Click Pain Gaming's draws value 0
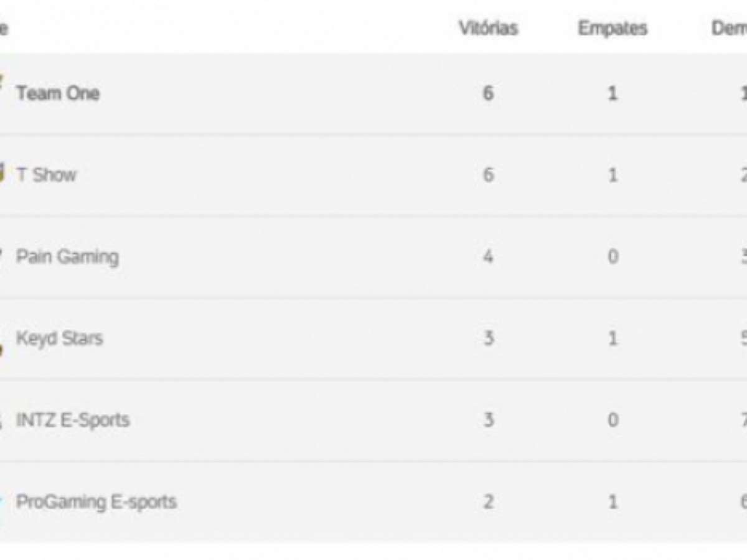Screen dimensions: 747x560 click(613, 256)
